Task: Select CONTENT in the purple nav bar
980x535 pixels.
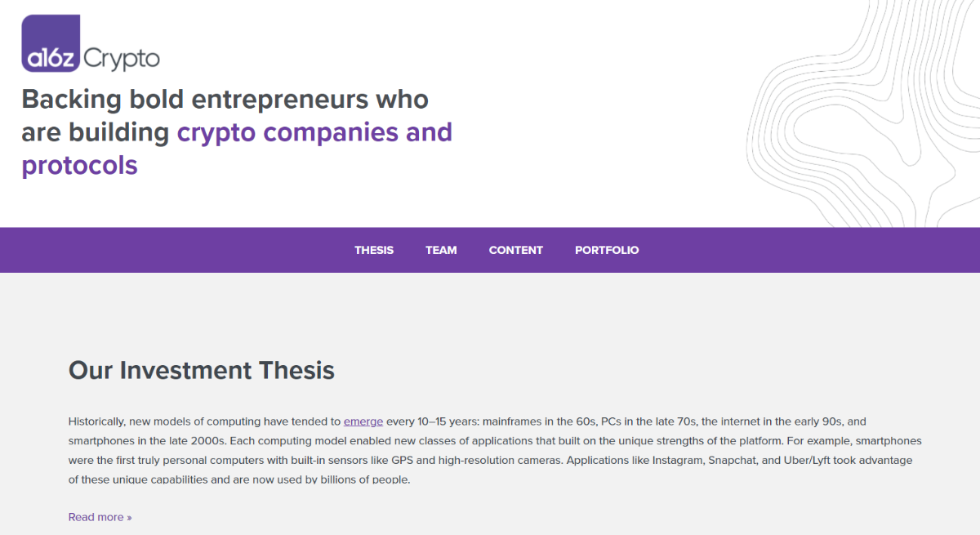Action: click(515, 250)
